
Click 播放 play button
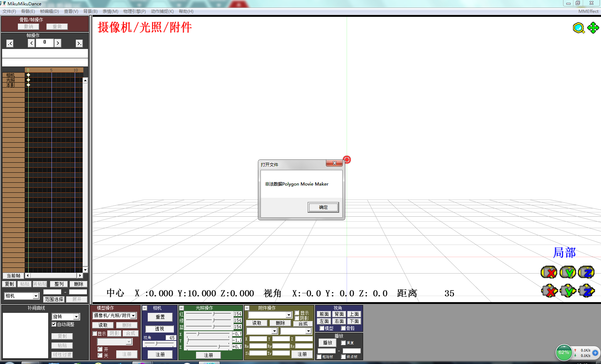(x=327, y=343)
